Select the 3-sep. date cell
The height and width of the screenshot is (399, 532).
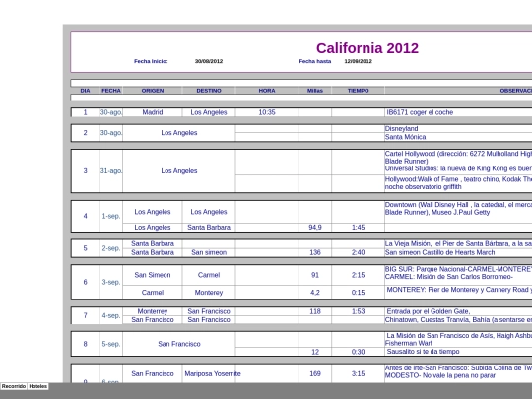point(111,283)
